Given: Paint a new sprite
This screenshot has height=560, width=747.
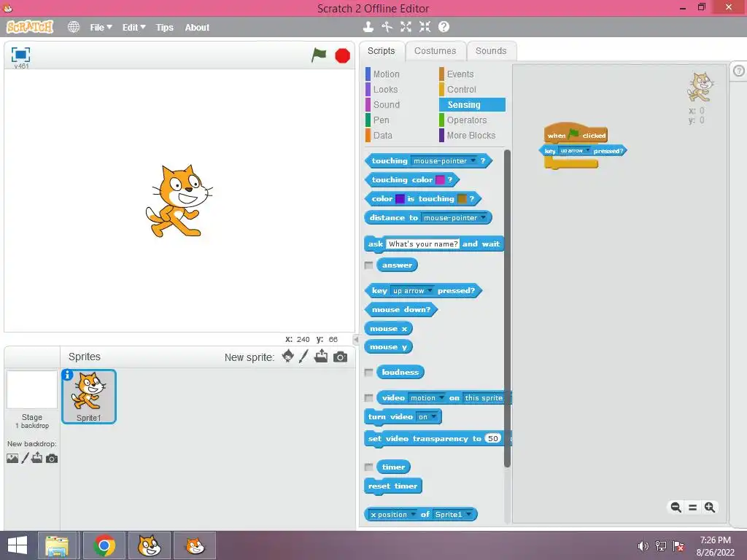Looking at the screenshot, I should click(303, 356).
